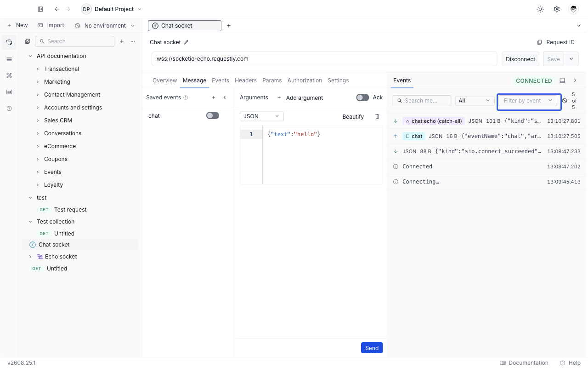This screenshot has height=368, width=588.
Task: Click the Beautify button
Action: pyautogui.click(x=353, y=116)
